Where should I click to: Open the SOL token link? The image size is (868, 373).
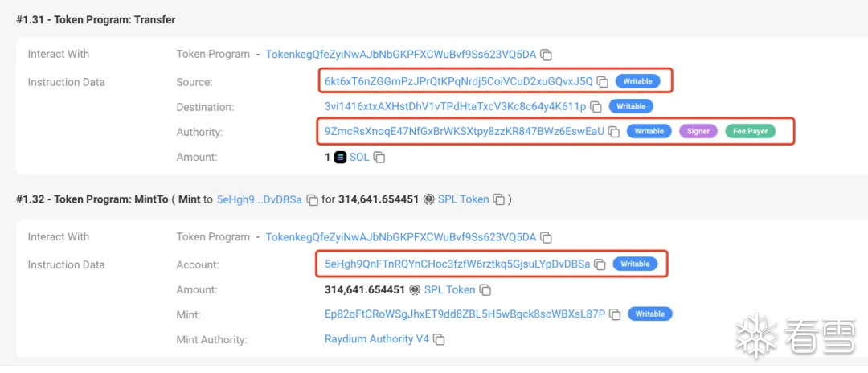359,158
